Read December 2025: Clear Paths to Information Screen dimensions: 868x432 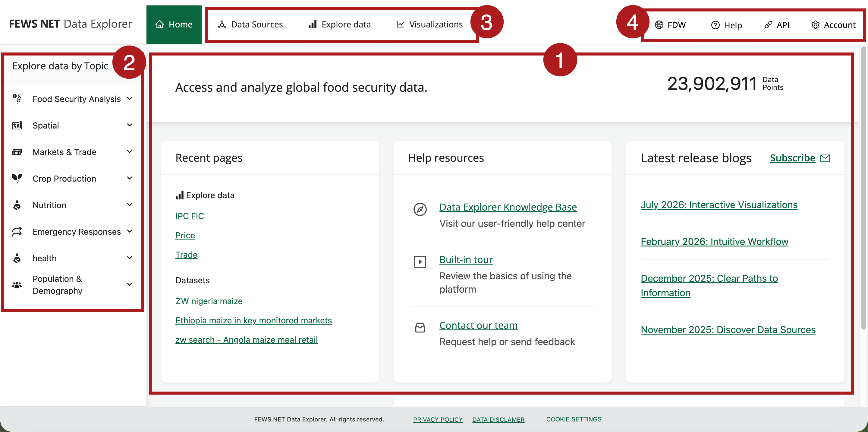click(x=709, y=286)
